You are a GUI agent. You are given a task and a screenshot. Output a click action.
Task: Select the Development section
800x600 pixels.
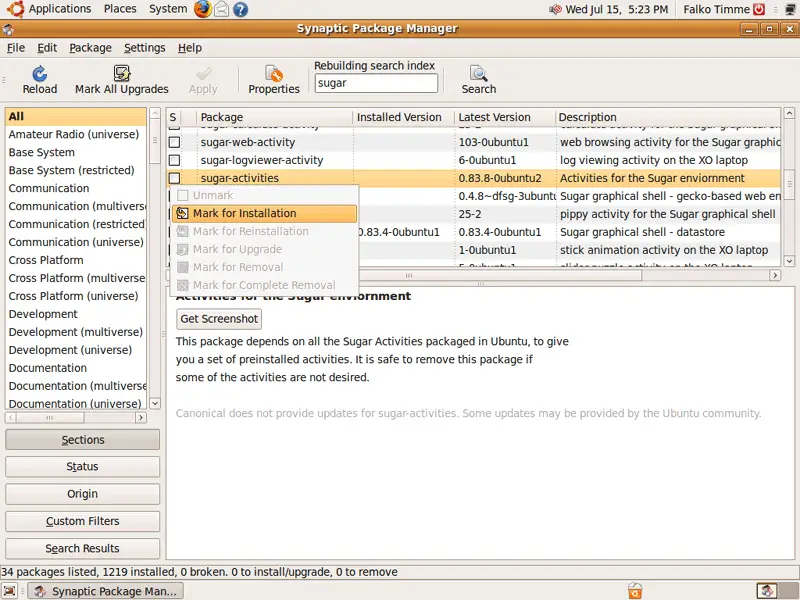click(76, 314)
